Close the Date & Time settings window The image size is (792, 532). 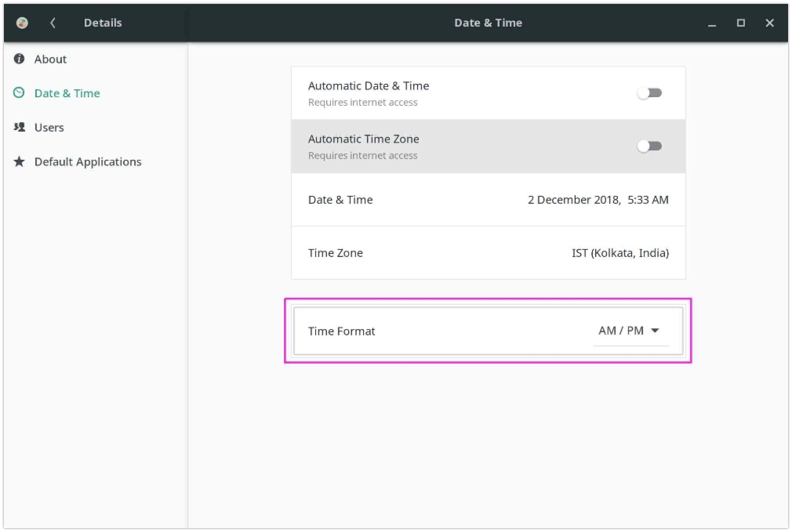tap(769, 24)
